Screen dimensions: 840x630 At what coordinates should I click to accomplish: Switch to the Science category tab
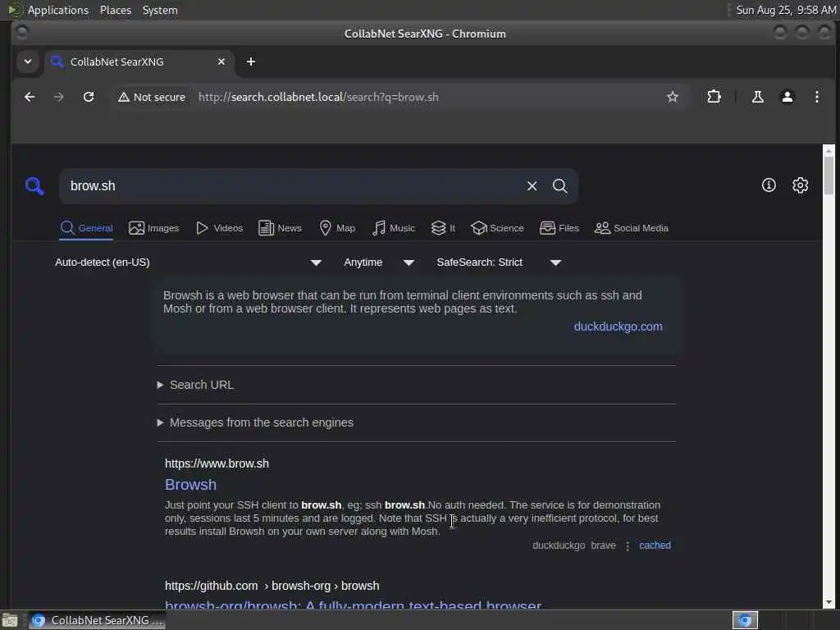(x=497, y=228)
